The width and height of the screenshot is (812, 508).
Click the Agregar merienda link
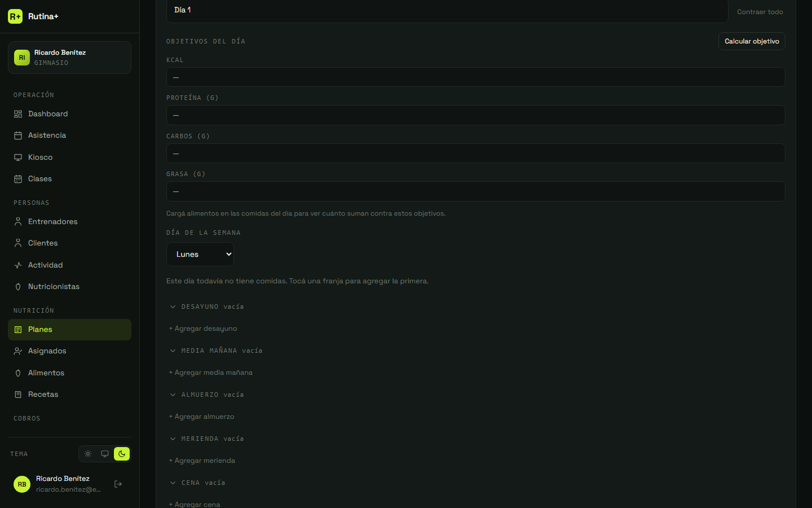202,461
